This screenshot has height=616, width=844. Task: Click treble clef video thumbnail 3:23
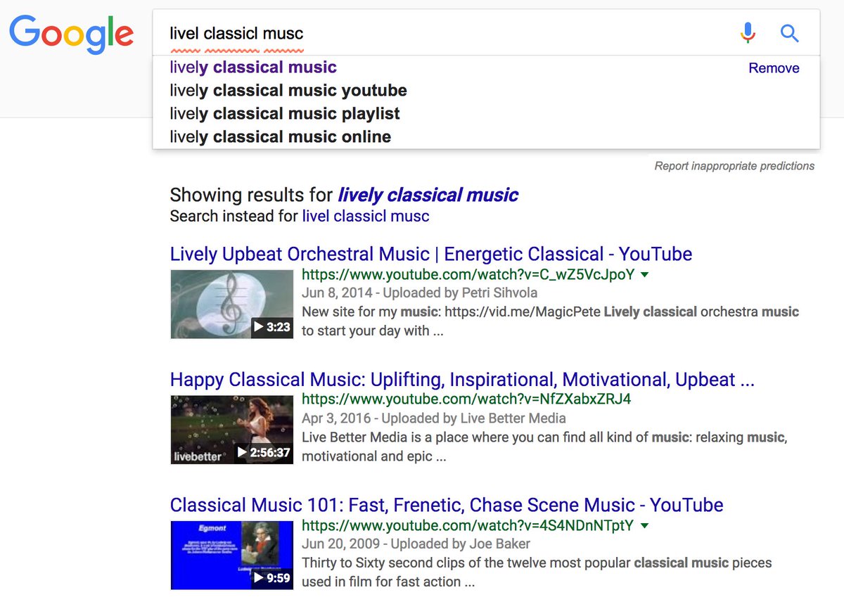coord(232,304)
